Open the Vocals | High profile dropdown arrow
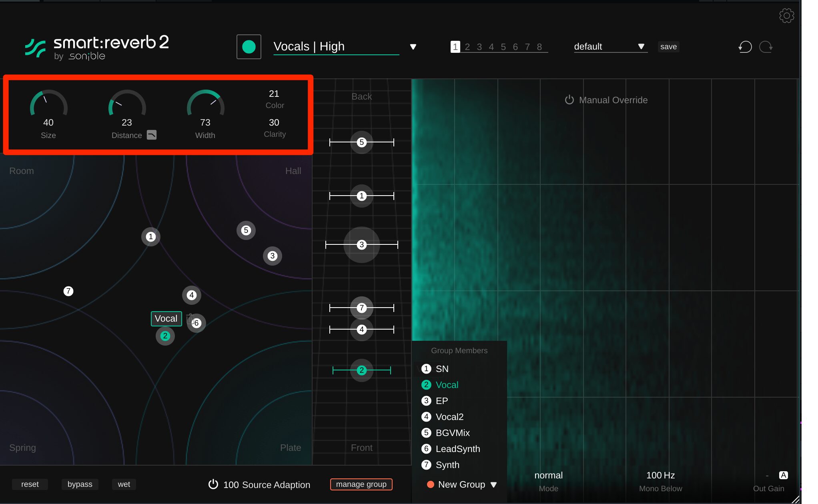818x504 pixels. click(x=413, y=47)
